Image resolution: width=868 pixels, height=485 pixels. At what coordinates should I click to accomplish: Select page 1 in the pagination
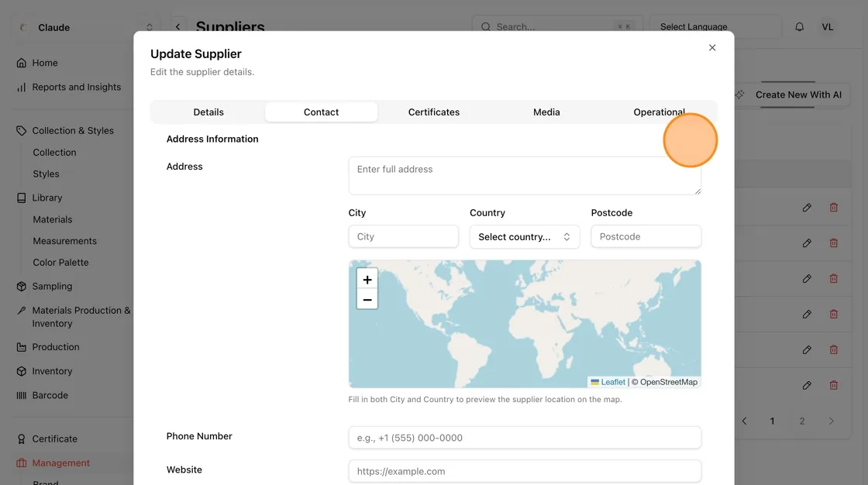pos(772,421)
